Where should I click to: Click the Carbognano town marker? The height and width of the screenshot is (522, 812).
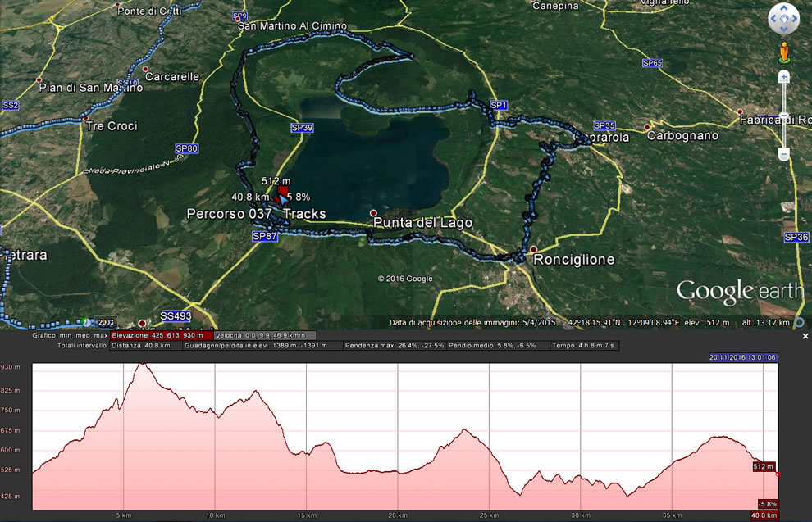(648, 127)
